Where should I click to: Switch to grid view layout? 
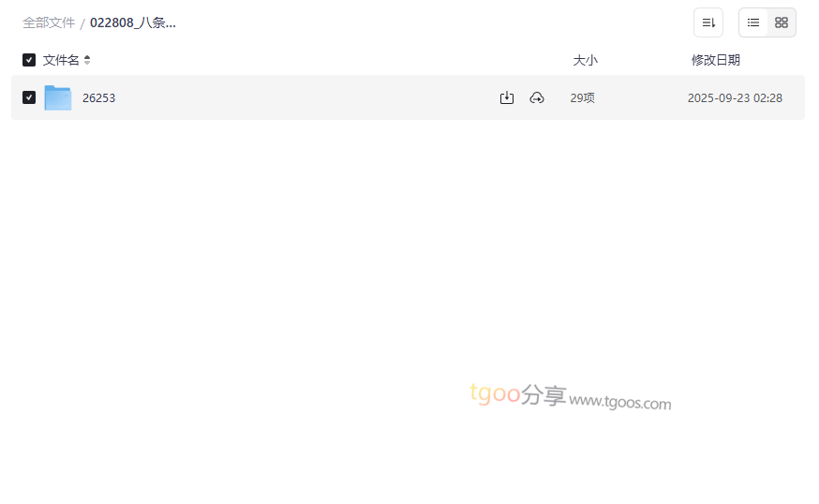pos(782,22)
